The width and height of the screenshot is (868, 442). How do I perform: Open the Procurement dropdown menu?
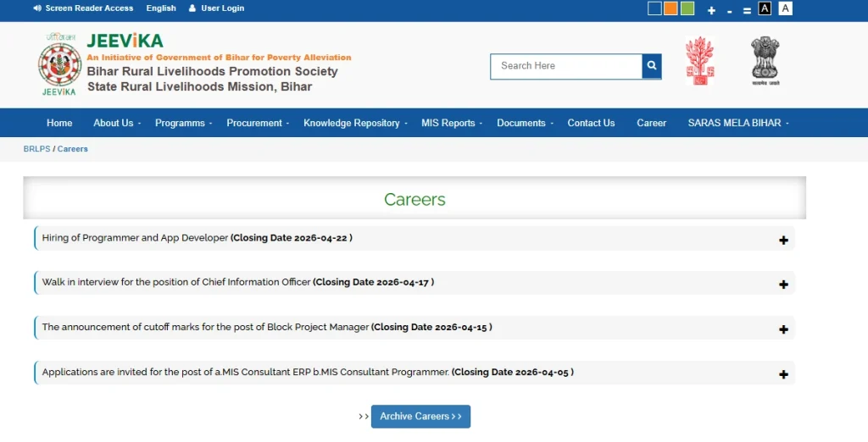258,123
